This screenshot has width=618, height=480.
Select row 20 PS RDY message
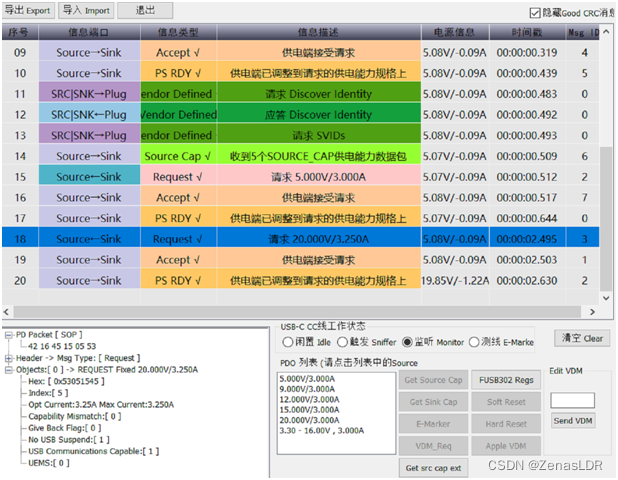[300, 281]
